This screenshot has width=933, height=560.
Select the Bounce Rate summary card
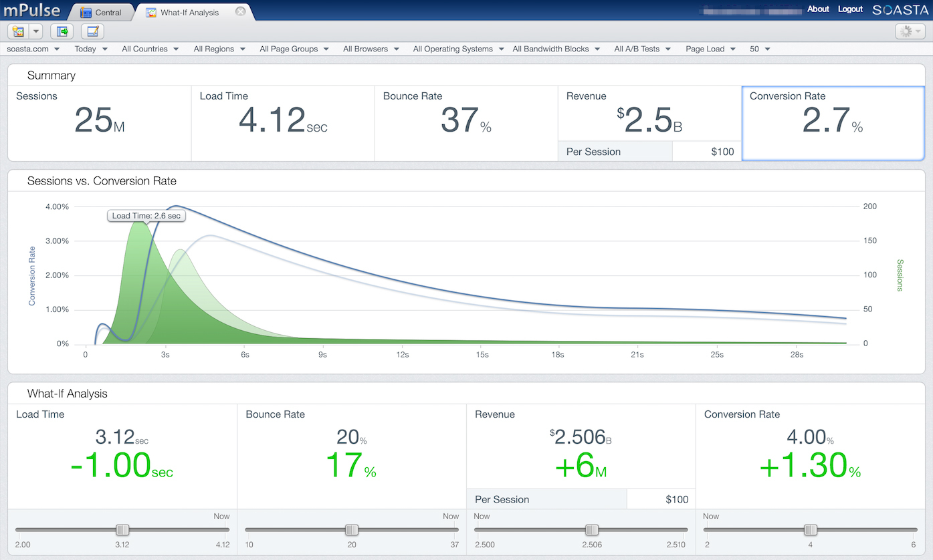point(466,122)
